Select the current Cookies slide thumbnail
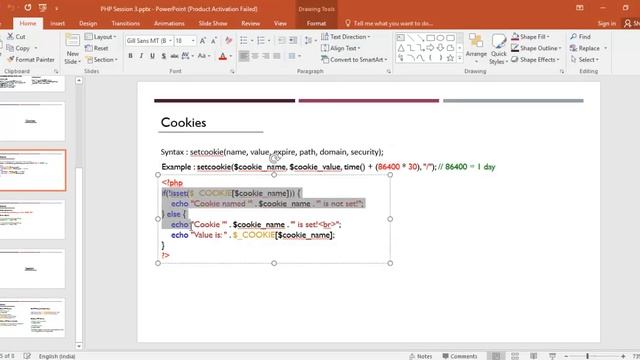640x360 pixels. coord(33,170)
